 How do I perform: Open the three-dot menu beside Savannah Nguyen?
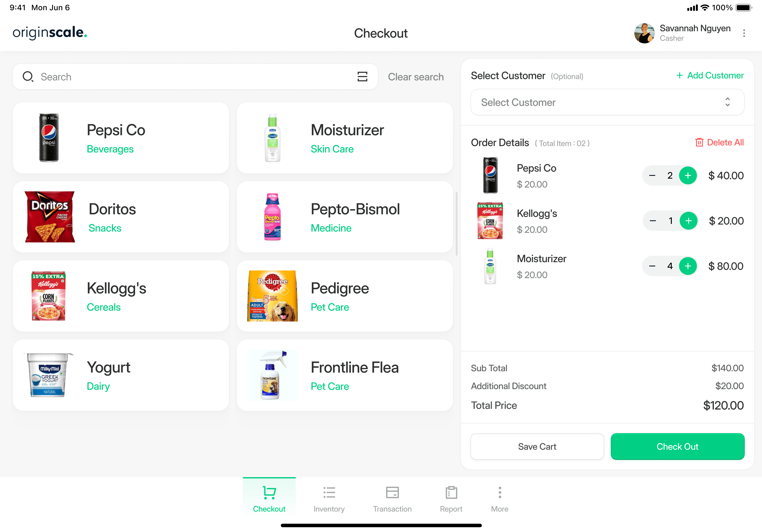click(x=744, y=33)
